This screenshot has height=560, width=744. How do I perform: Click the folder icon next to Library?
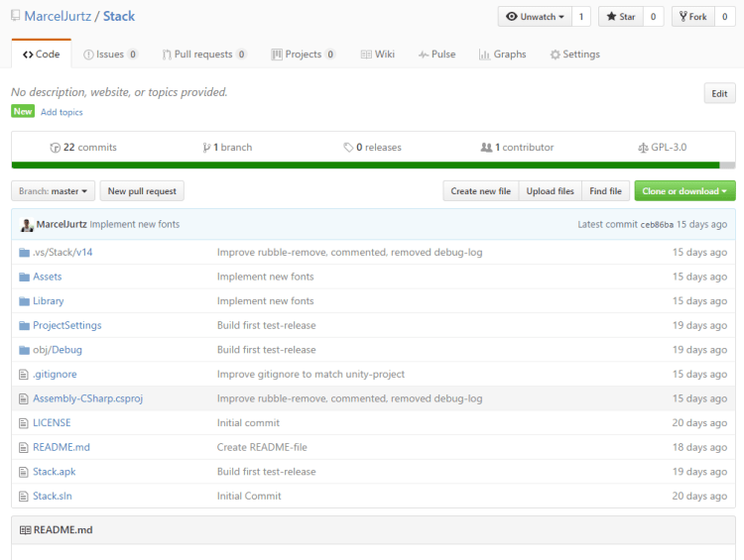click(24, 301)
